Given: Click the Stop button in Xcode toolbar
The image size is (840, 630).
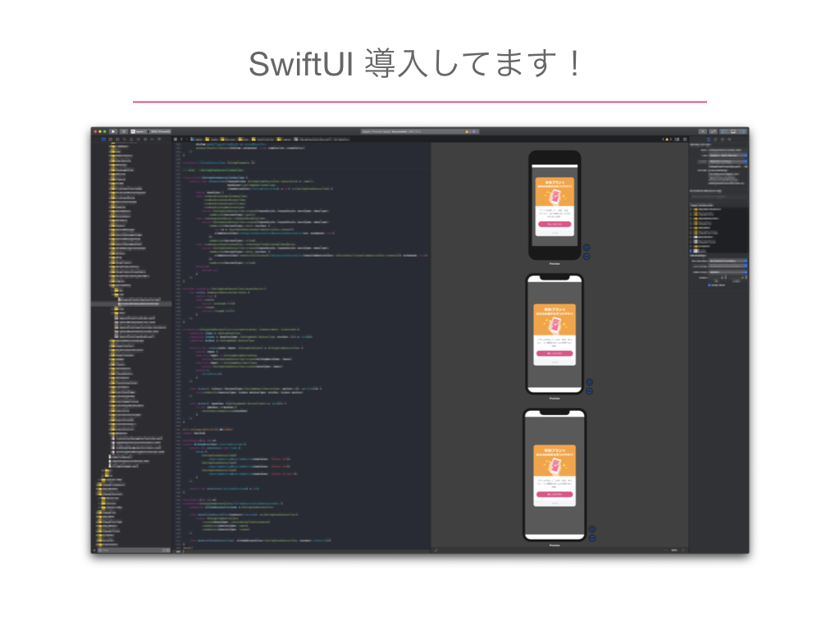Looking at the screenshot, I should (x=124, y=132).
